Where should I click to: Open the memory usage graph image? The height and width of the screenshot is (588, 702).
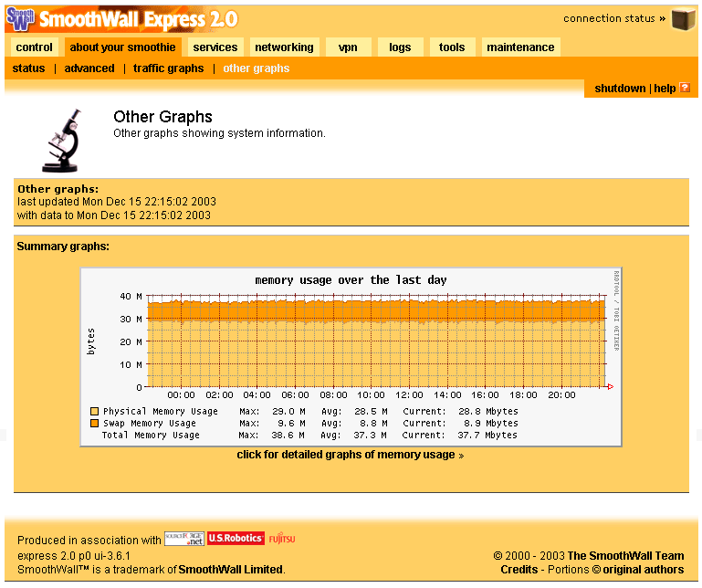pyautogui.click(x=351, y=357)
